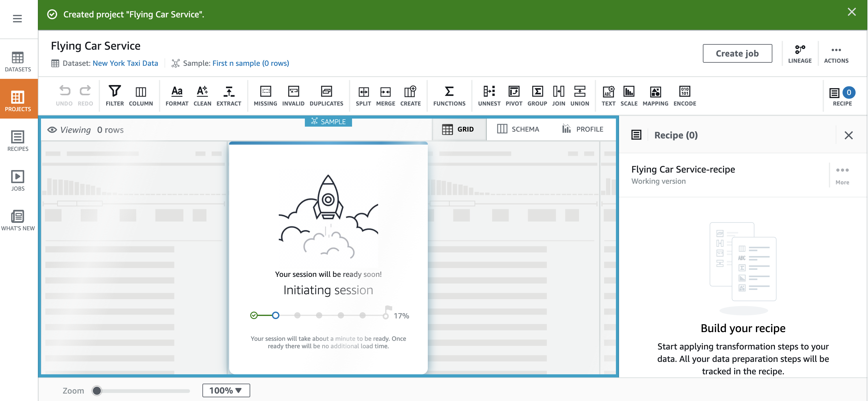
Task: Select the Scale tool
Action: pyautogui.click(x=629, y=96)
